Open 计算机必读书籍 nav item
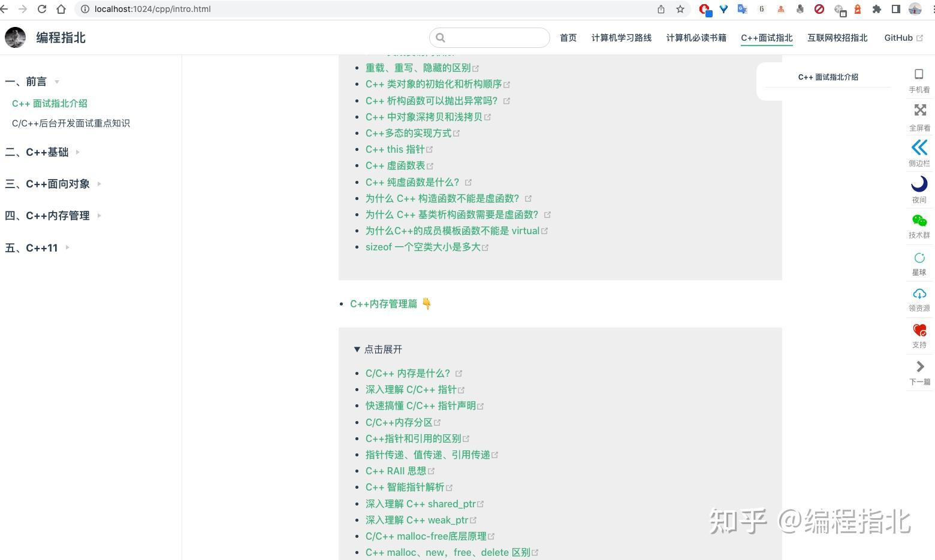Viewport: 935px width, 560px height. [696, 38]
